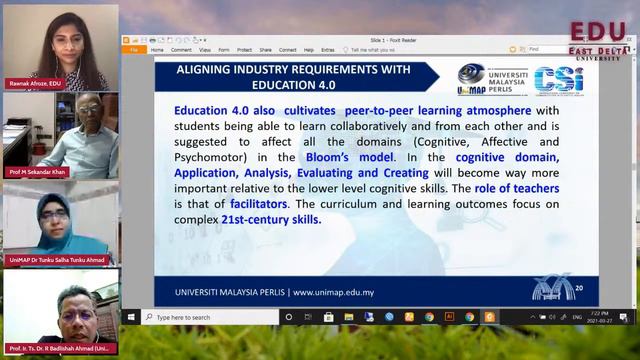Show hidden system tray icons
Image resolution: width=640 pixels, height=360 pixels.
coord(532,317)
